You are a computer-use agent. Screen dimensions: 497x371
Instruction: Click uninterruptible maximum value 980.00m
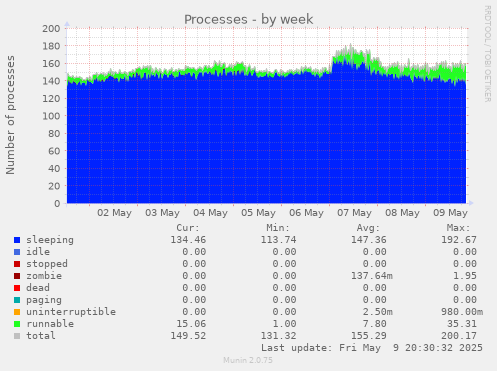(462, 312)
